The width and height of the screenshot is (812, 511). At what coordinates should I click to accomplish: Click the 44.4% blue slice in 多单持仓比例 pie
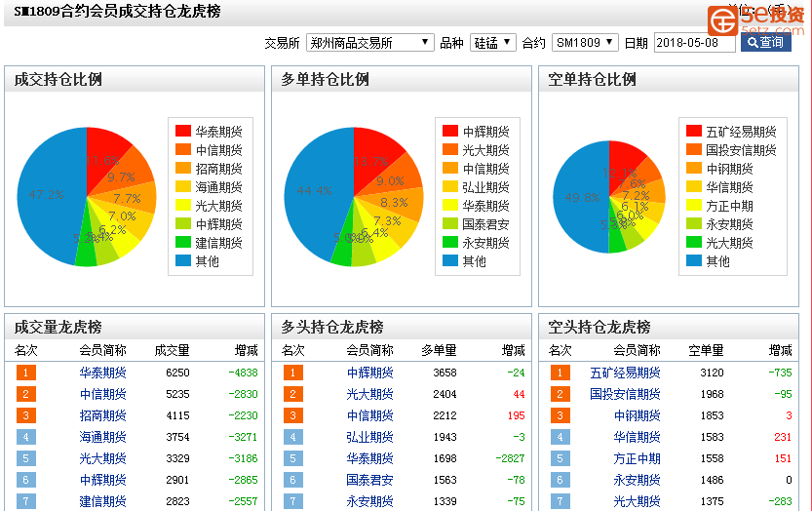click(x=314, y=191)
